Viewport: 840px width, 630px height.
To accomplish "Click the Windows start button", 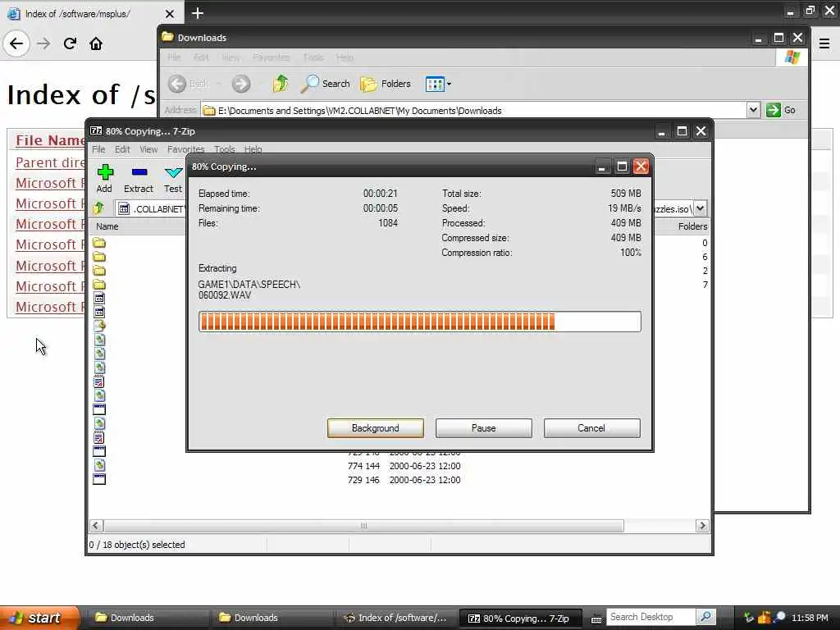I will 39,618.
